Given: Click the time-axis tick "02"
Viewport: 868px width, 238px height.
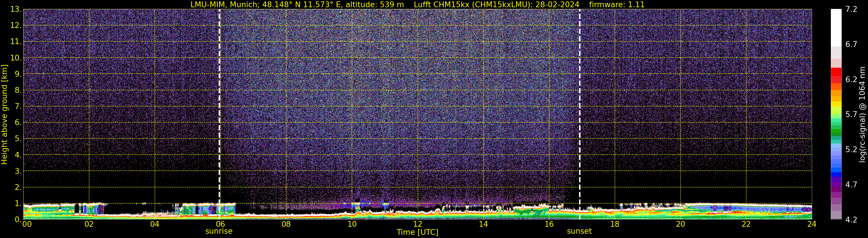Looking at the screenshot, I should coord(89,224).
